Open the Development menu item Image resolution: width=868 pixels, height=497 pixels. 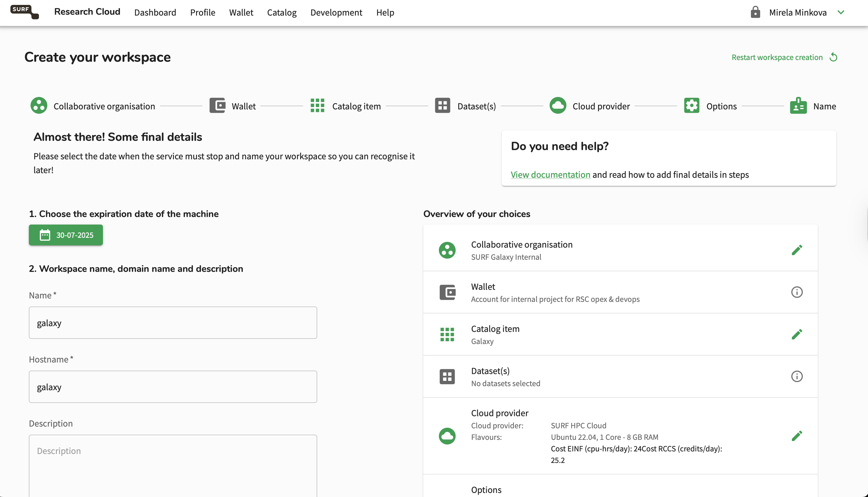[x=336, y=13]
